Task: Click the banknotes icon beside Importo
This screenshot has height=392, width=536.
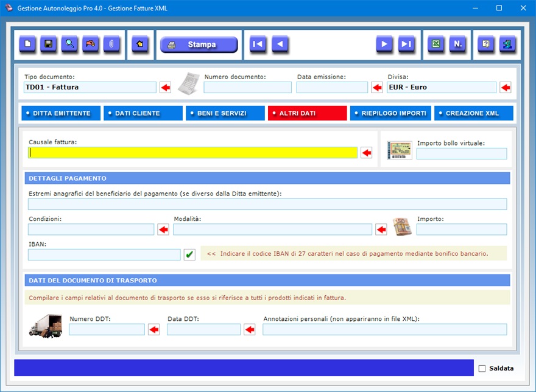Action: pyautogui.click(x=402, y=226)
